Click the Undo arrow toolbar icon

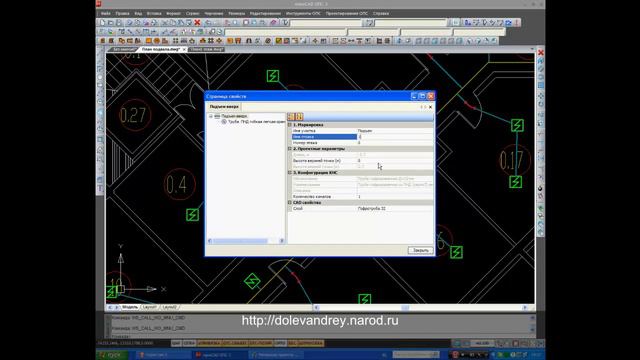[x=209, y=22]
